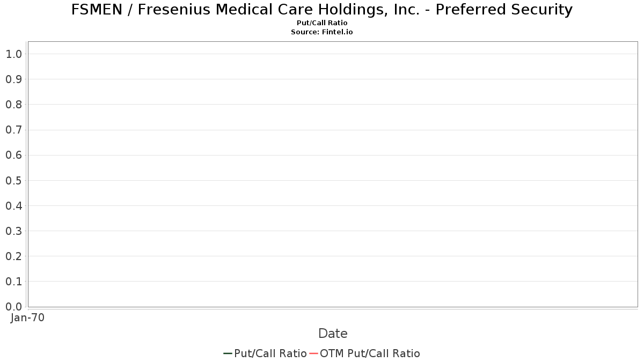
Task: Select the Date x-axis title
Action: pos(333,334)
